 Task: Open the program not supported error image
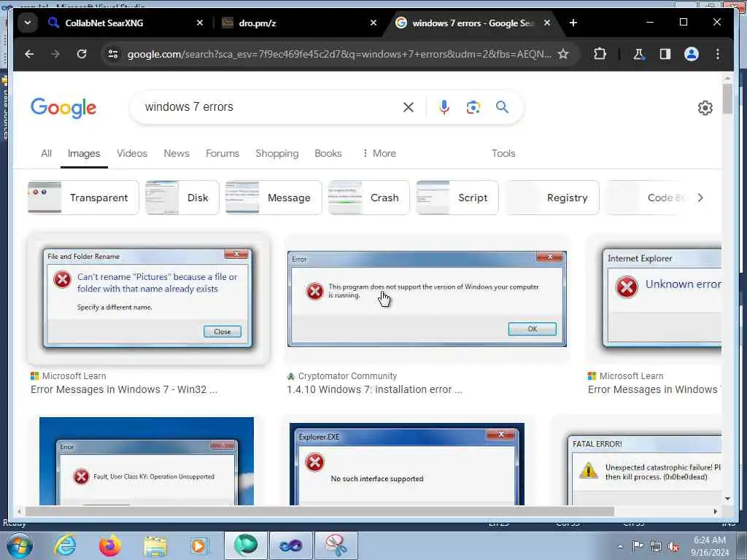tap(427, 298)
